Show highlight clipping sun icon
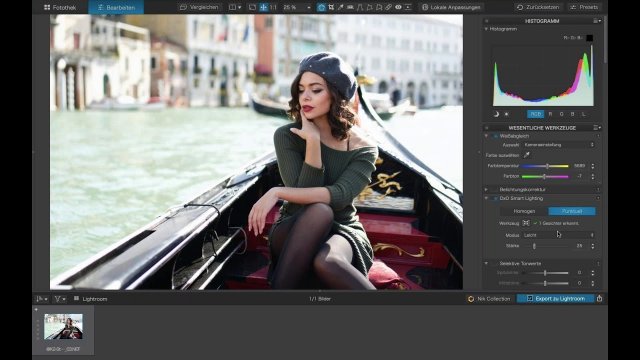Viewport: 640px width, 360px height. 507,114
